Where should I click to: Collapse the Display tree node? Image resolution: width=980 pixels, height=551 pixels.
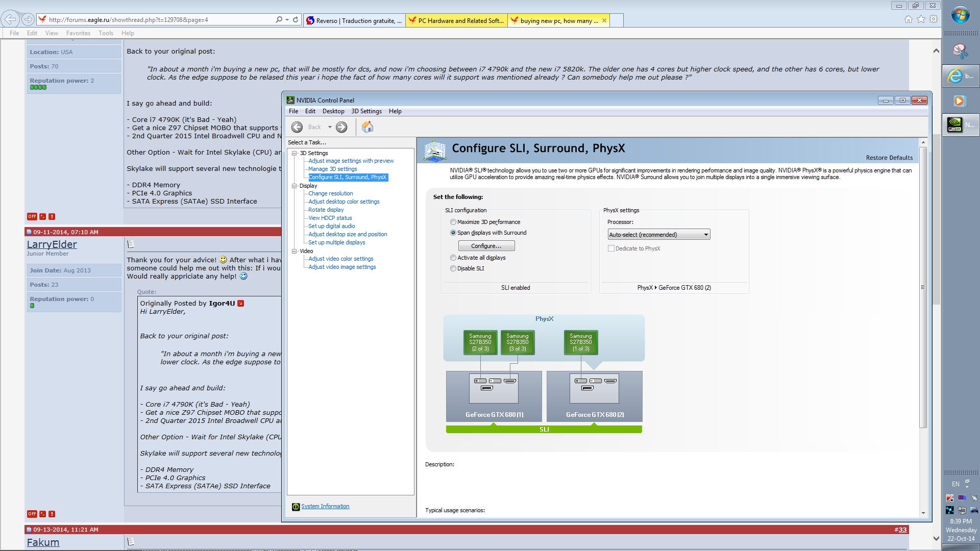pyautogui.click(x=295, y=186)
